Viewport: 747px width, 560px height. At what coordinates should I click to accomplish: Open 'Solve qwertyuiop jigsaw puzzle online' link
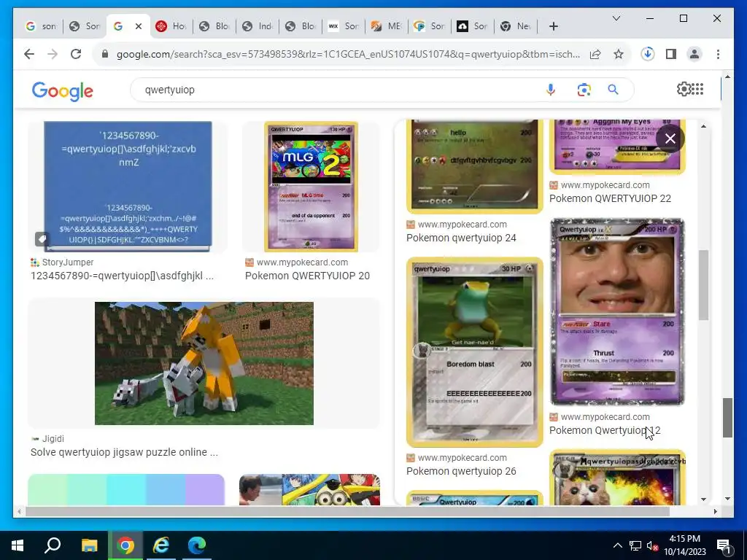point(124,452)
